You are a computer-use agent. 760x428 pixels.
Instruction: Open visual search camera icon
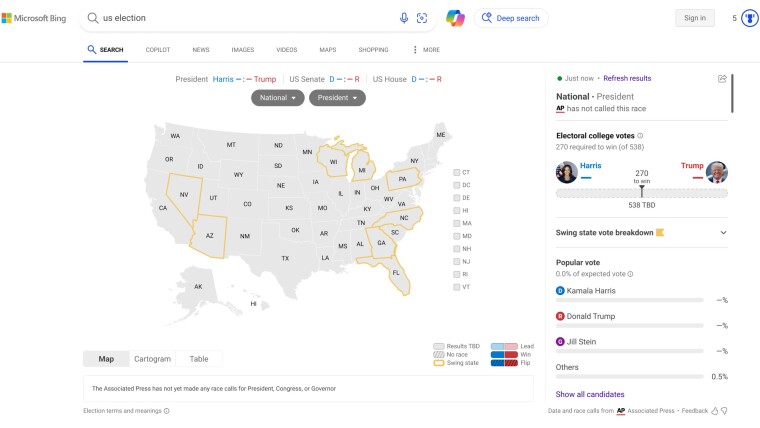point(422,18)
